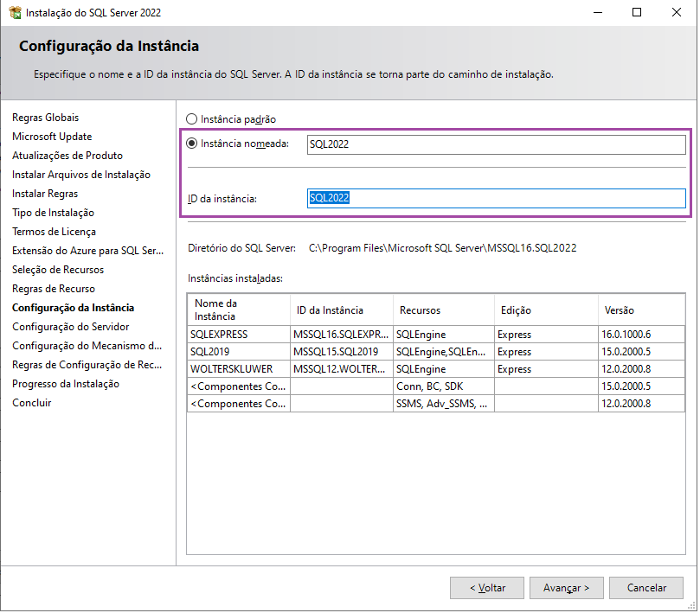The image size is (700, 613).
Task: Click the Voltar button
Action: pyautogui.click(x=487, y=588)
